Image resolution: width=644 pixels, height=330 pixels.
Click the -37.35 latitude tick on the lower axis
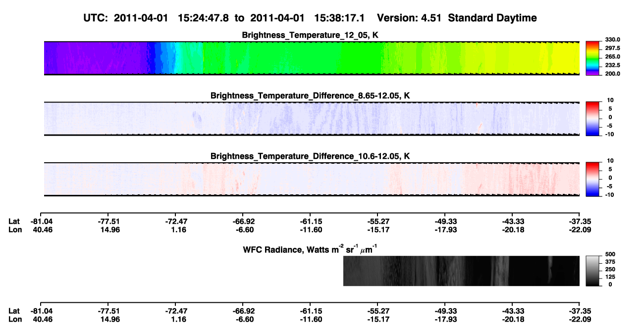[580, 311]
